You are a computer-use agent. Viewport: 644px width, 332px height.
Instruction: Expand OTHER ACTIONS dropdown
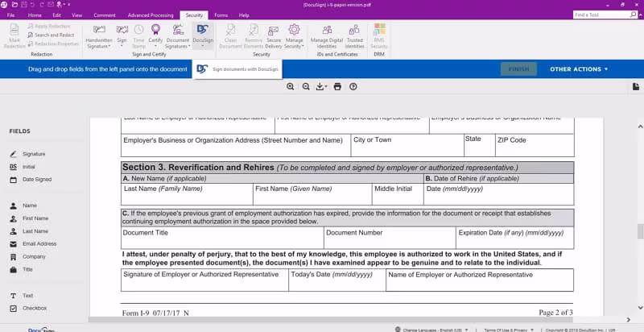coord(579,69)
